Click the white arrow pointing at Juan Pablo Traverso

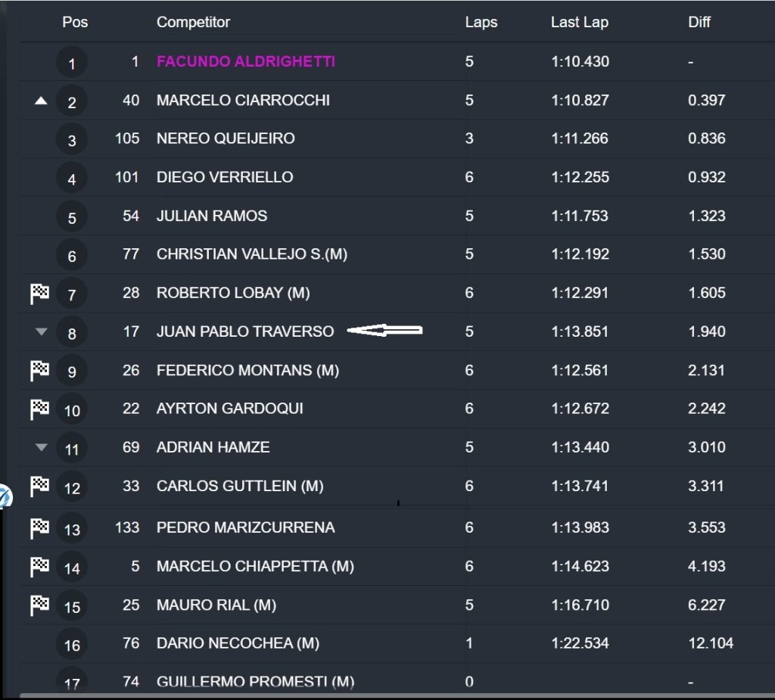point(384,330)
